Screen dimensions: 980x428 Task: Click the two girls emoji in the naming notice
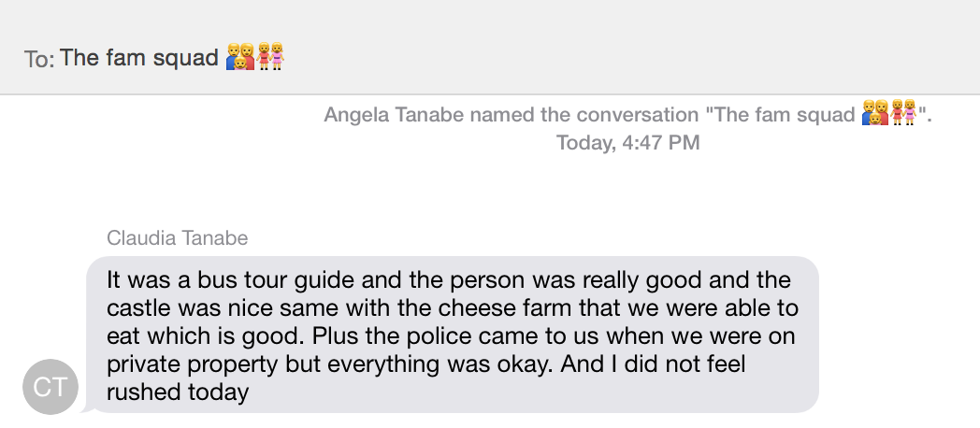(902, 113)
